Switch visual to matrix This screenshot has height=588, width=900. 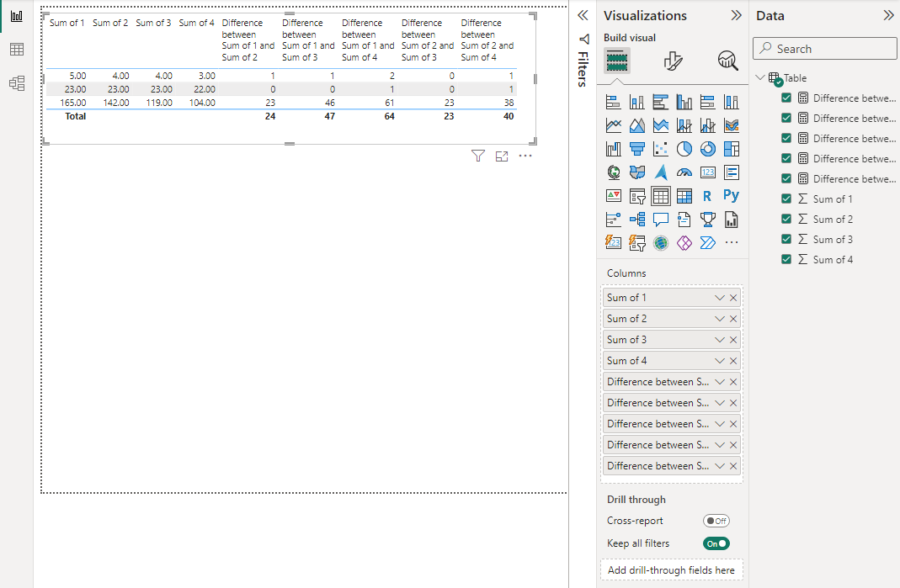click(684, 196)
